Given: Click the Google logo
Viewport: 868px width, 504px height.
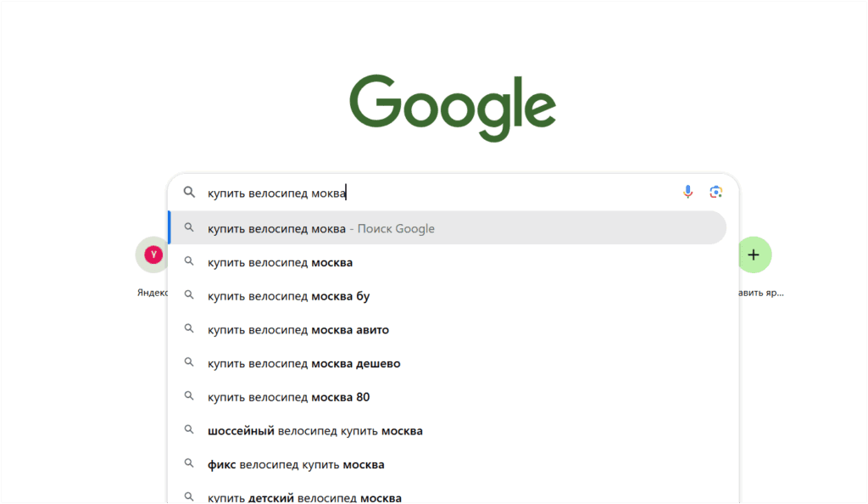Looking at the screenshot, I should coord(453,108).
